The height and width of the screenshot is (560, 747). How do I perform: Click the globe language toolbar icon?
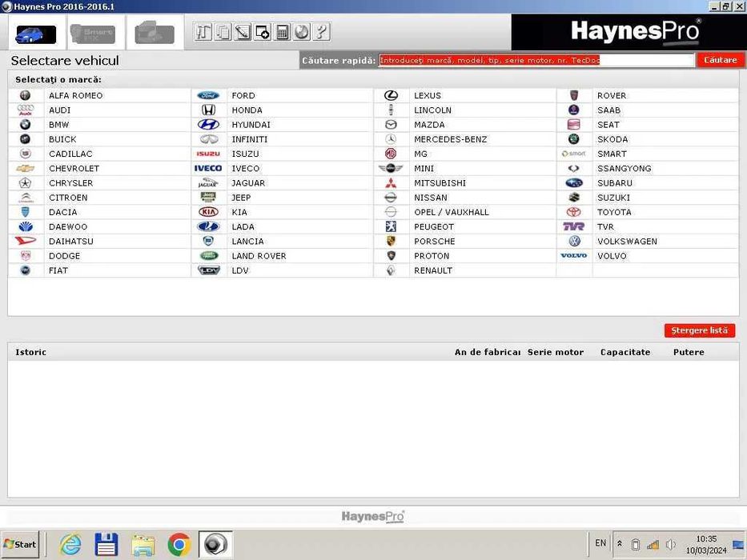click(x=302, y=32)
